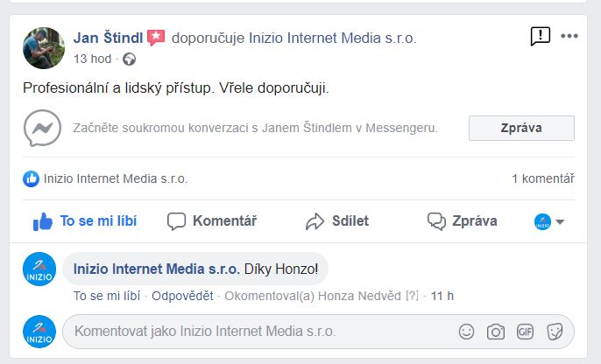Click the 'Komentář' action button
Viewport: 601px width, 364px height.
click(212, 221)
